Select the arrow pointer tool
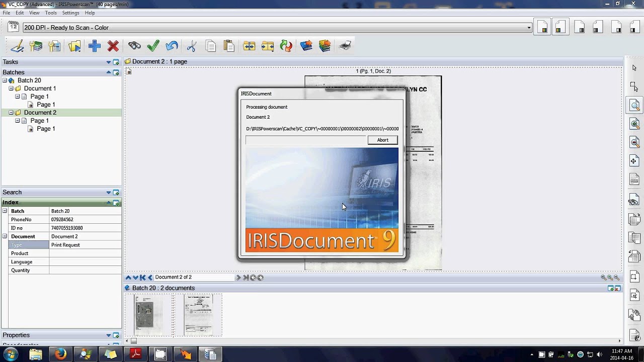 (x=634, y=68)
